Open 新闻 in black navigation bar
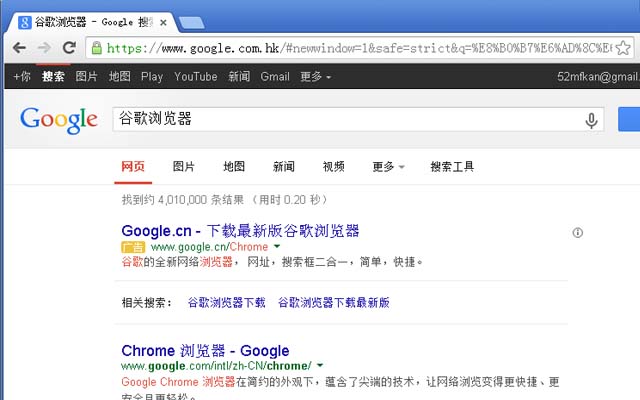Image resolution: width=640 pixels, height=400 pixels. (x=239, y=76)
